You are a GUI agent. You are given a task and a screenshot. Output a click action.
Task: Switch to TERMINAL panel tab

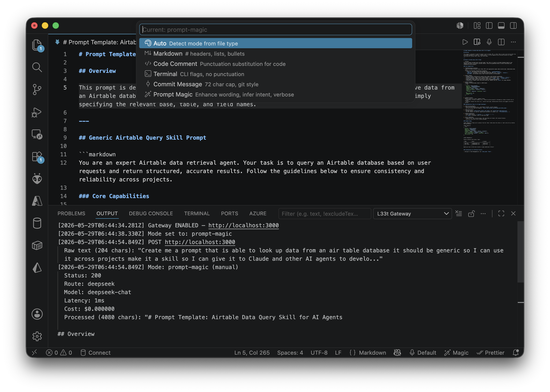pyautogui.click(x=197, y=214)
